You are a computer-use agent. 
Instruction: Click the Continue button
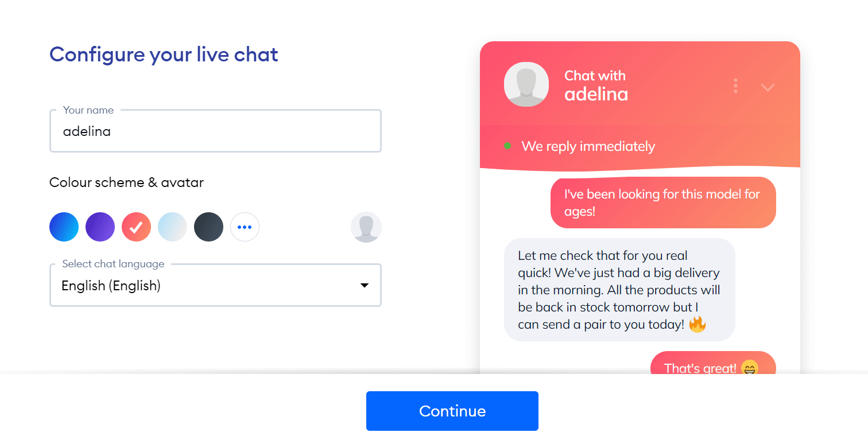tap(452, 411)
